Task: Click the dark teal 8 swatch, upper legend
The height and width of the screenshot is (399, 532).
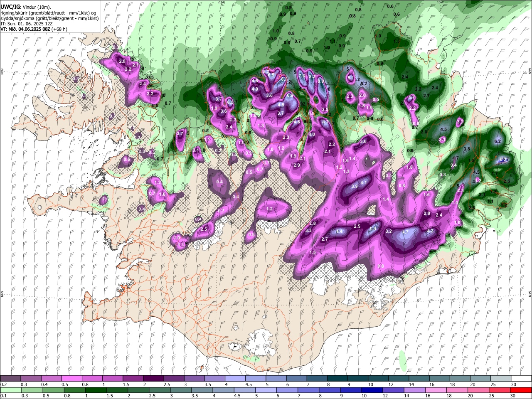Action: click(x=337, y=379)
